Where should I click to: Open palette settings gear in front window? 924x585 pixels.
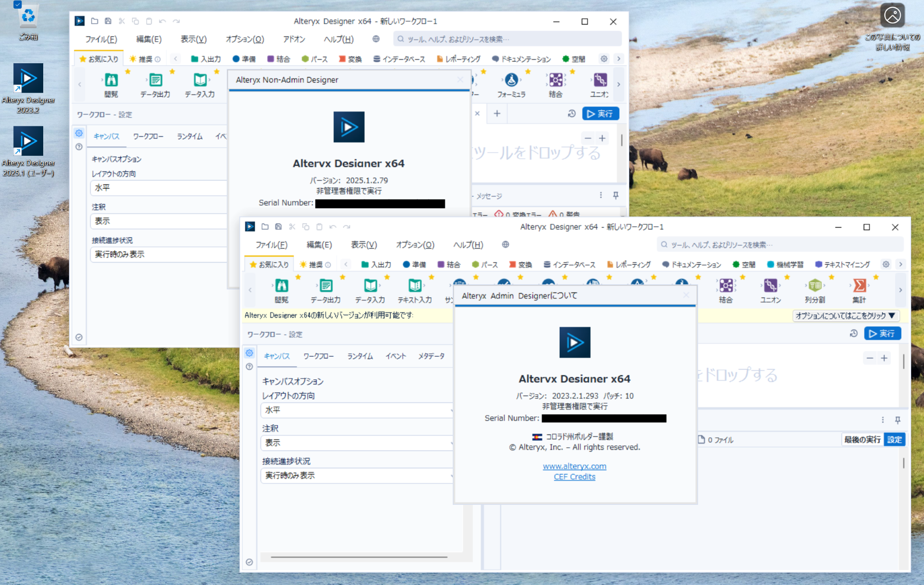tap(886, 264)
